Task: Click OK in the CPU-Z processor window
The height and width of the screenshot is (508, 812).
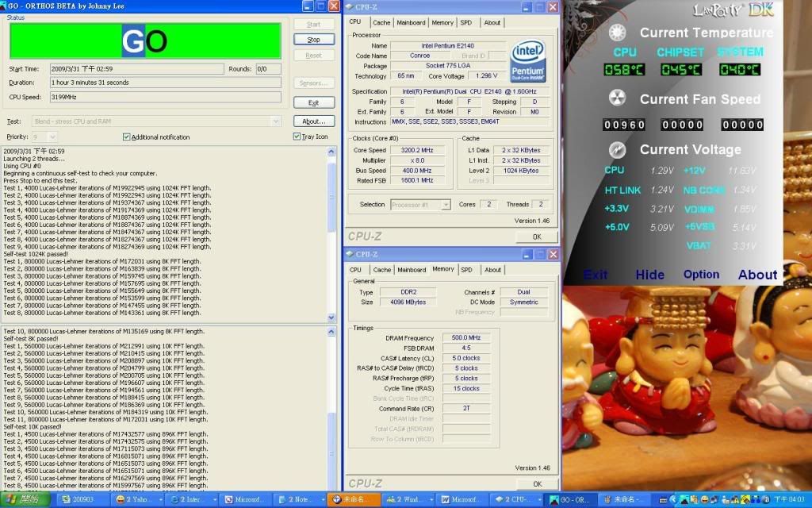Action: (x=537, y=237)
